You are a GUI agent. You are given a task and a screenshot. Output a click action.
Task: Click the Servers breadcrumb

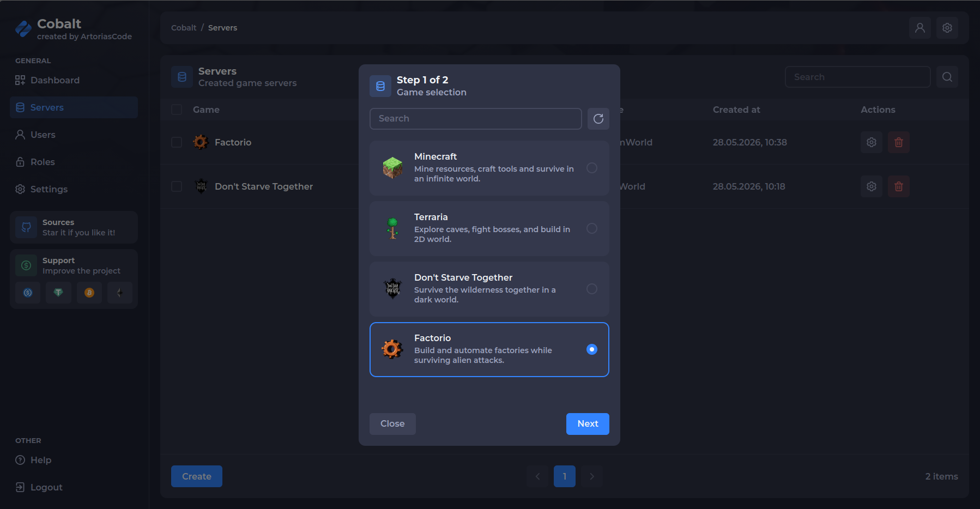(x=222, y=28)
